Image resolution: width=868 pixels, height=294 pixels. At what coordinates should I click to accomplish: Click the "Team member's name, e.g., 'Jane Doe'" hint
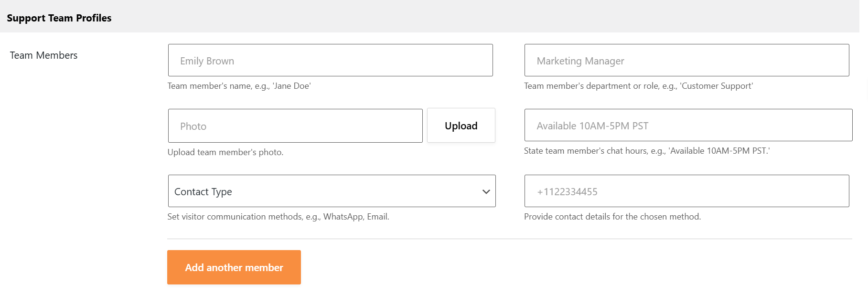(239, 86)
